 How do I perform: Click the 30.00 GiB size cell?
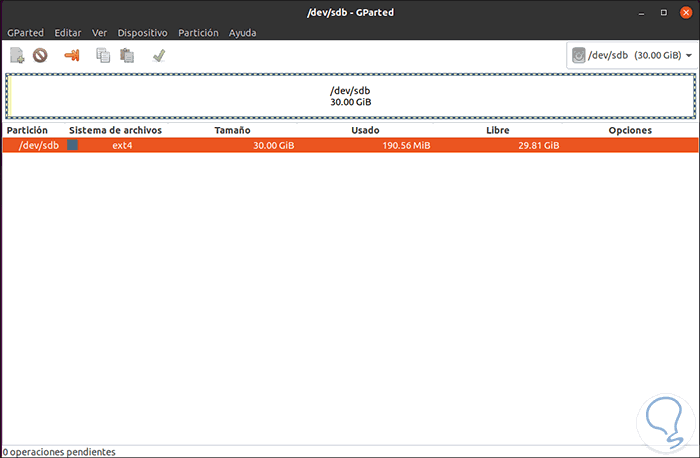coord(274,146)
